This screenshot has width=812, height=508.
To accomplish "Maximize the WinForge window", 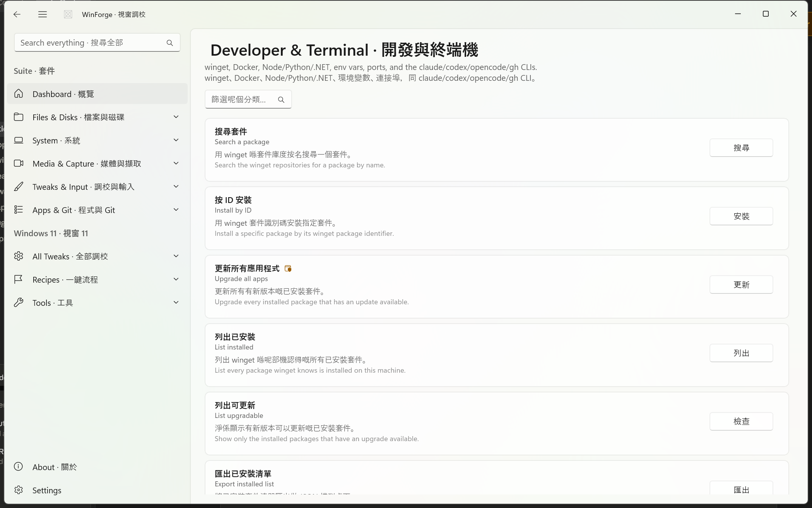I will coord(766,14).
